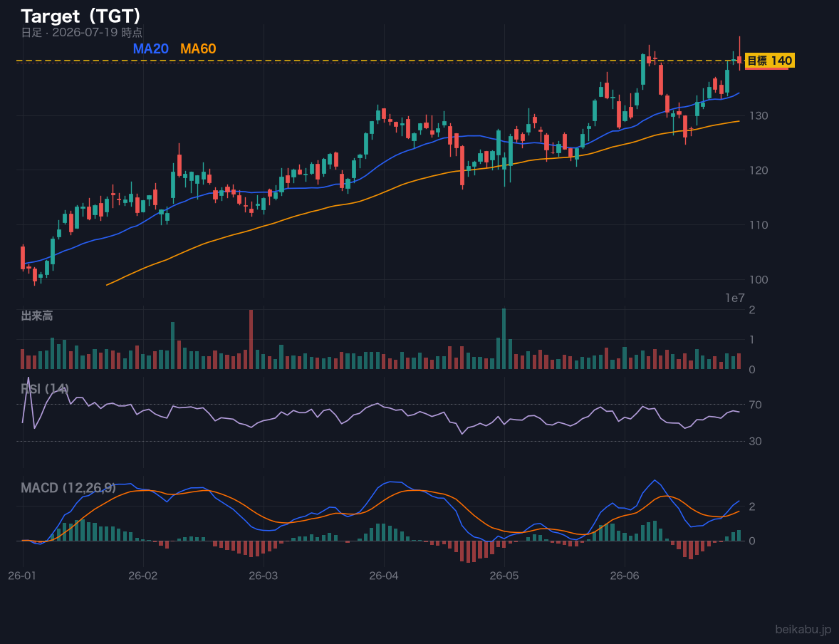Select the MA20 legend label

[x=151, y=48]
